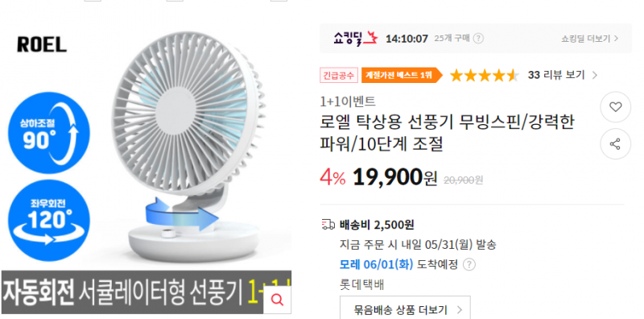Expand 묶음배송 상품 더보기 button

click(405, 309)
